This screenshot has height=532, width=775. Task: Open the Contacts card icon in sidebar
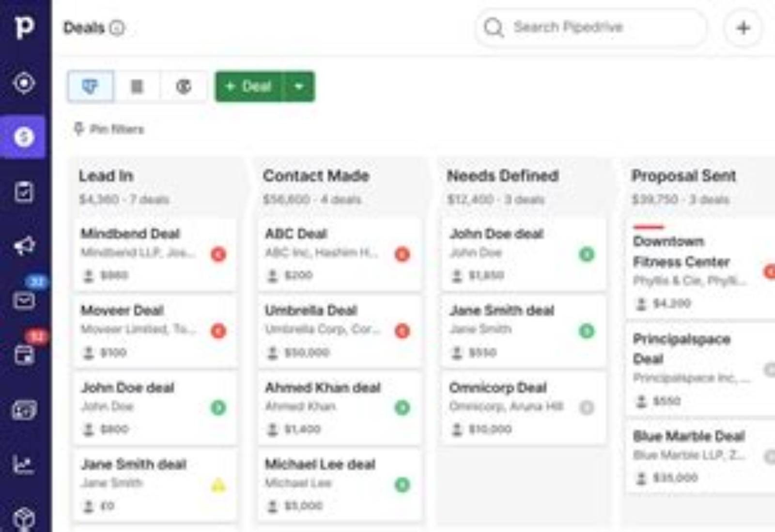24,410
